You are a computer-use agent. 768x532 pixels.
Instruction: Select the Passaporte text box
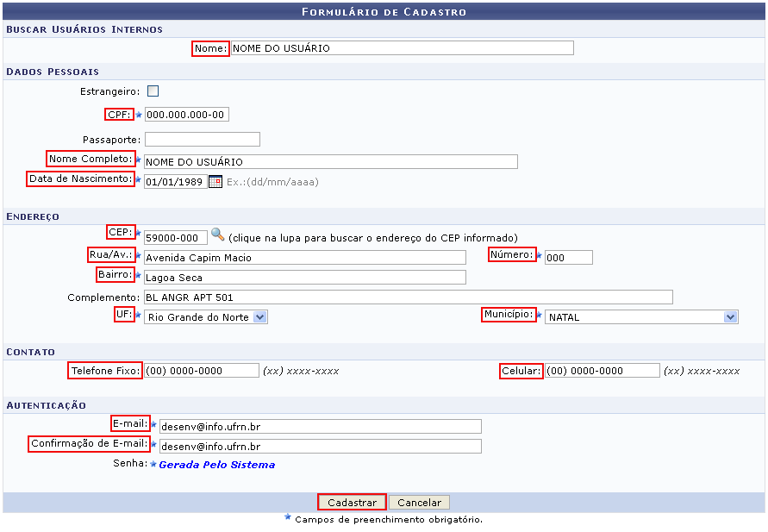click(x=202, y=139)
